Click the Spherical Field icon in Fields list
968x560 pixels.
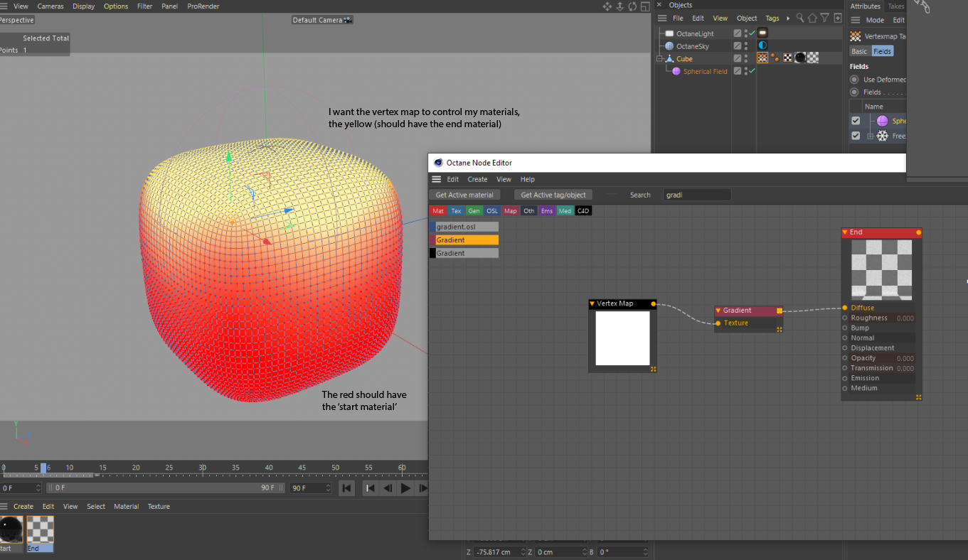[x=882, y=121]
